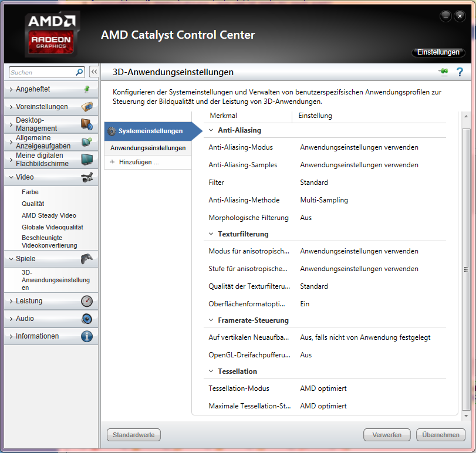Change Anti-Aliasing-Modus setting value
The image size is (476, 453).
pyautogui.click(x=359, y=147)
